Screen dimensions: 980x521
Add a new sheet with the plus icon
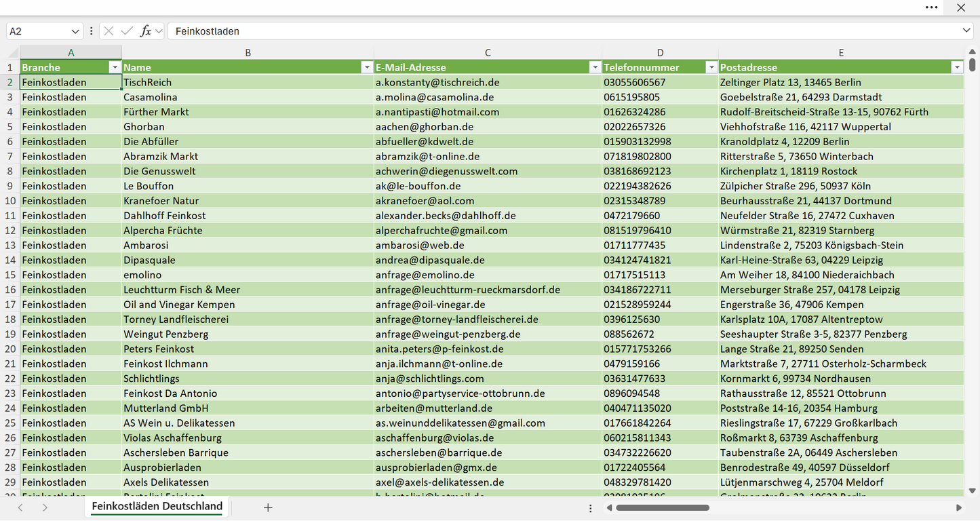point(268,507)
